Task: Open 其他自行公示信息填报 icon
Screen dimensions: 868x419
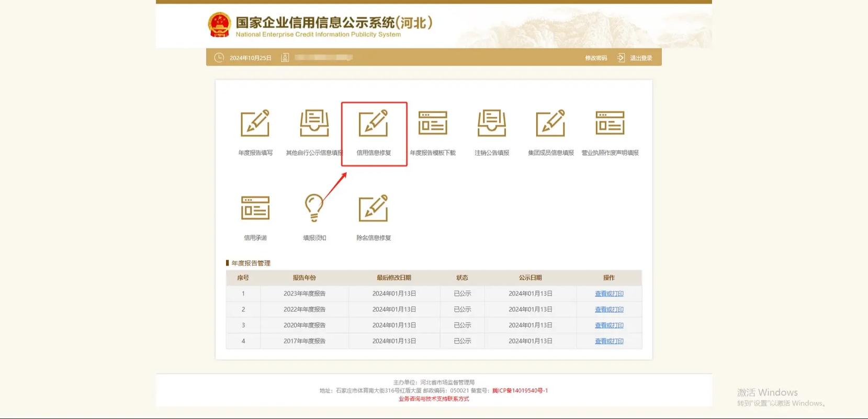Action: coord(314,123)
